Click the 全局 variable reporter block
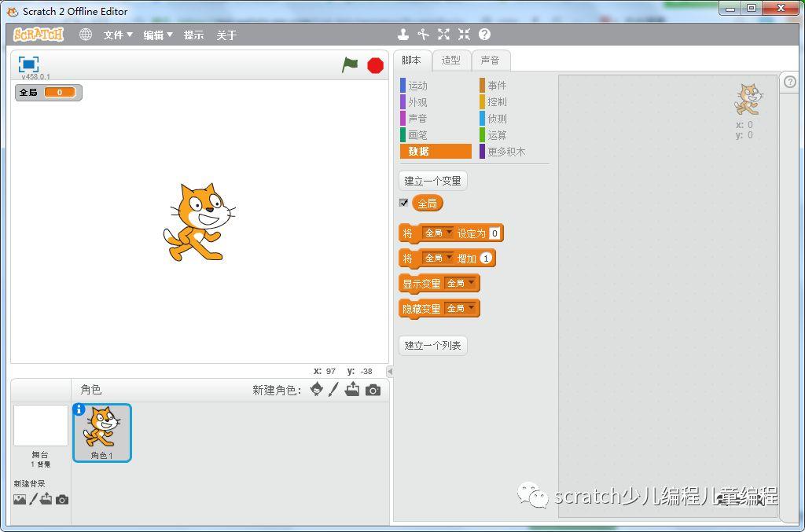 click(427, 204)
